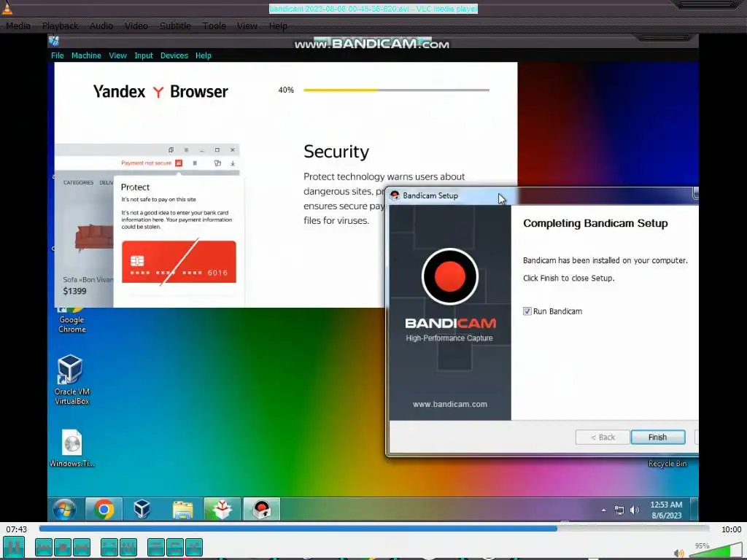Screen dimensions: 747x560
Task: Toggle VLC fullscreen video button
Action: [109, 547]
